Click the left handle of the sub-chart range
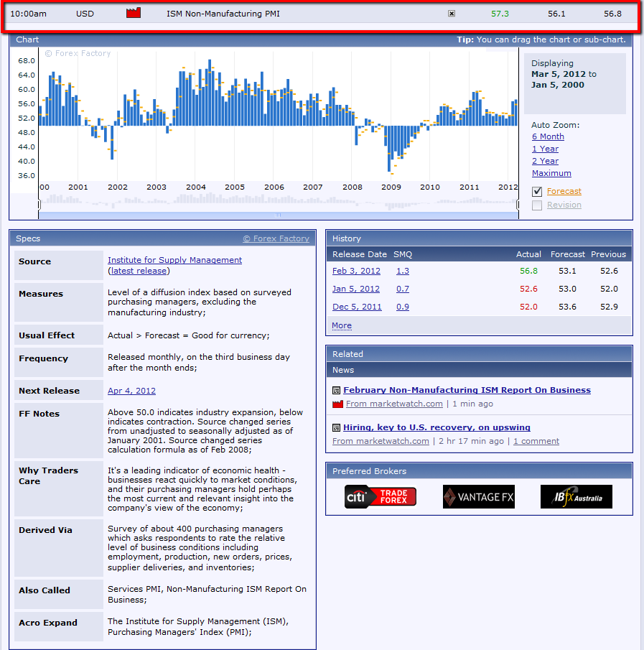Viewport: 644px width, 650px height. (x=39, y=204)
